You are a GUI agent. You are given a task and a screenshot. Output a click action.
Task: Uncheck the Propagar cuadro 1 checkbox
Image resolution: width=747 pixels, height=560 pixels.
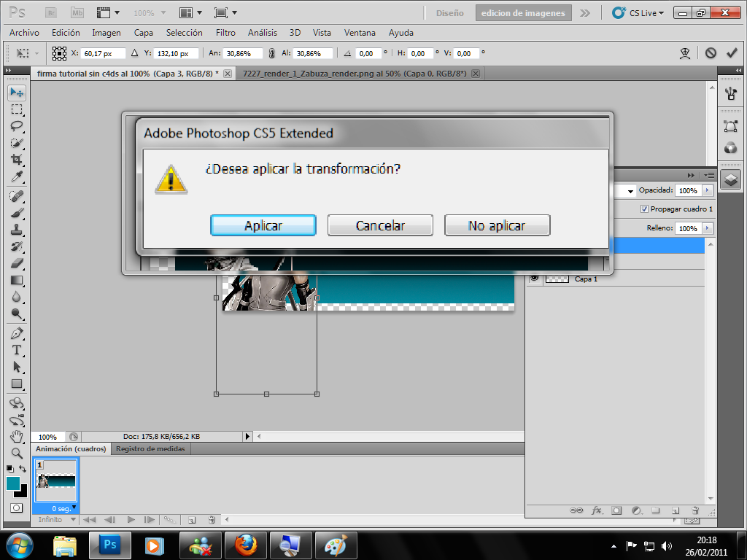pyautogui.click(x=645, y=209)
